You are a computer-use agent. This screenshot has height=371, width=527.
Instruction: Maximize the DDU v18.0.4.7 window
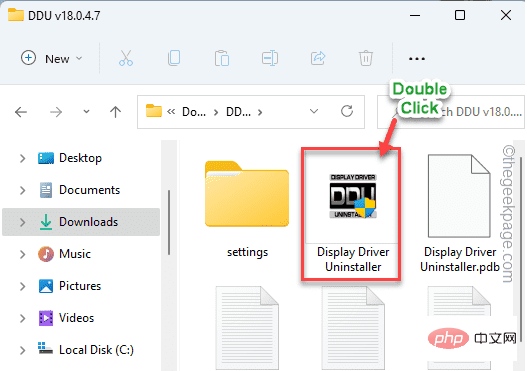click(460, 15)
